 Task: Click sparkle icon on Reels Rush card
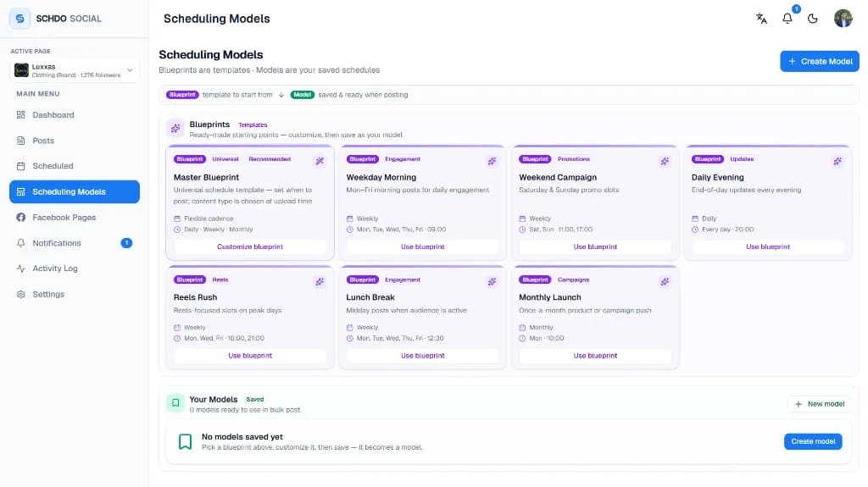click(320, 282)
